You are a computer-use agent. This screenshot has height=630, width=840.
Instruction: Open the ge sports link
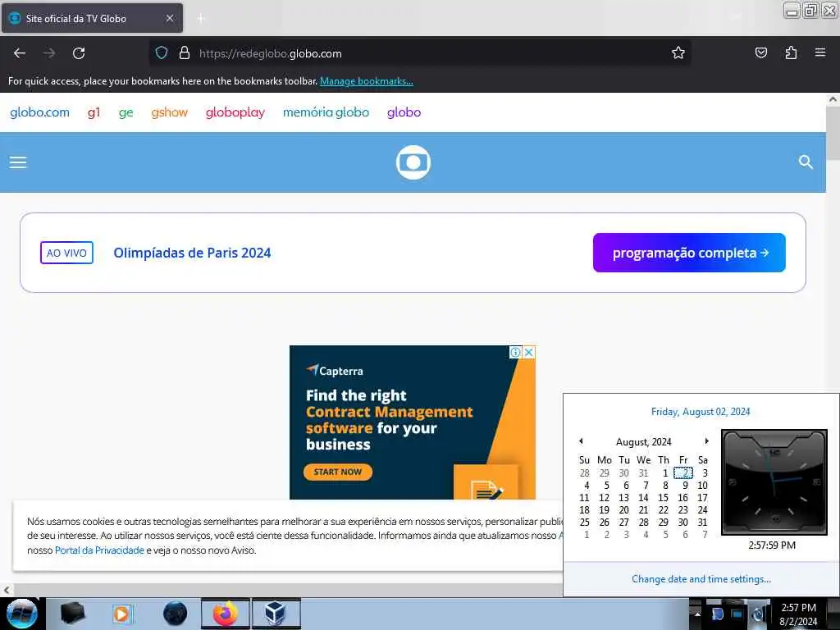tap(126, 113)
